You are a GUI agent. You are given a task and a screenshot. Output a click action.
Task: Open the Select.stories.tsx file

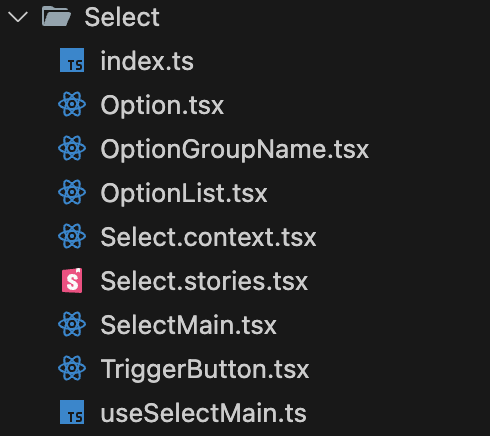tap(204, 281)
